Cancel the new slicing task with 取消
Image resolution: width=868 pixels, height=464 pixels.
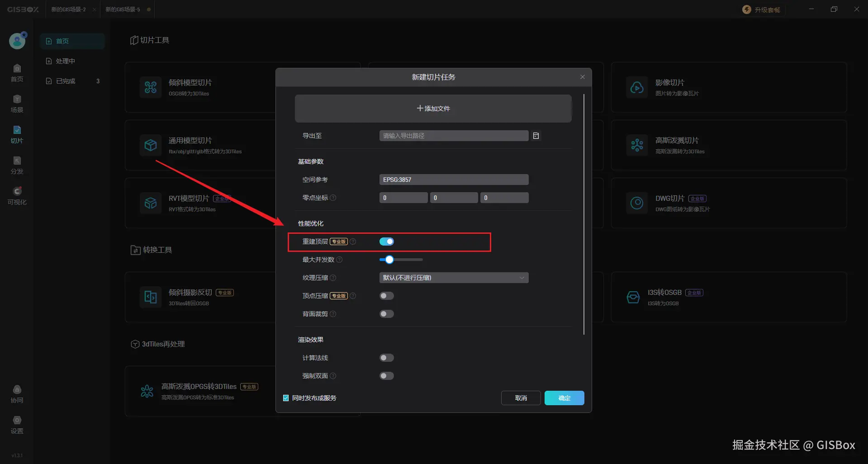[x=521, y=398]
